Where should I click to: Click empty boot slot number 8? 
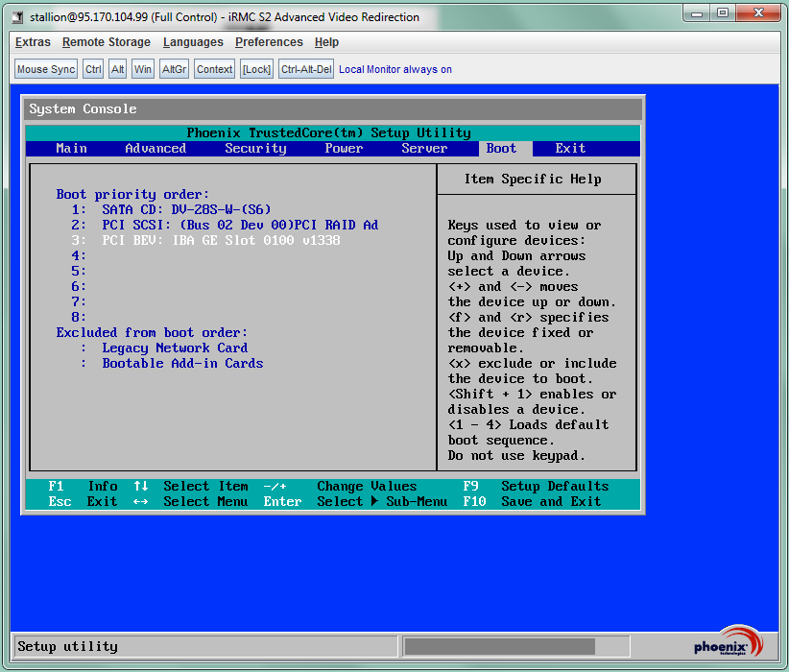(79, 317)
